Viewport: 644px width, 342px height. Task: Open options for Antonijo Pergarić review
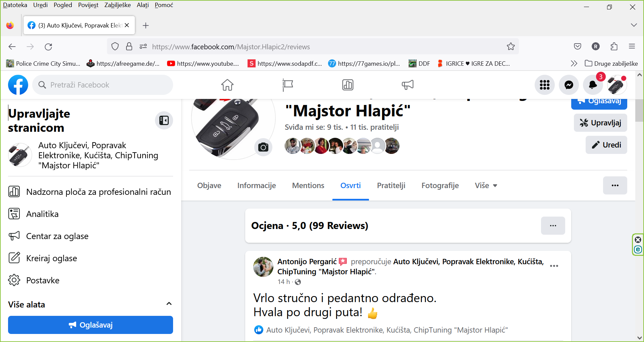(x=554, y=266)
